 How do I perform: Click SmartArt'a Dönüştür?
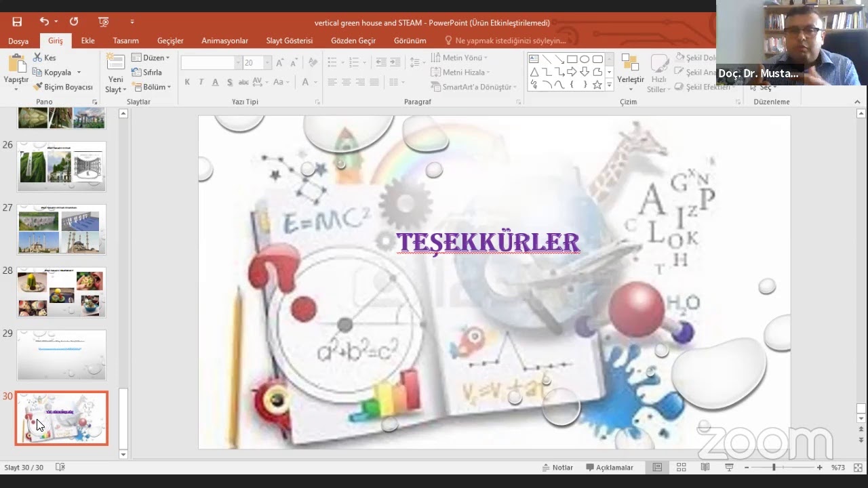474,87
